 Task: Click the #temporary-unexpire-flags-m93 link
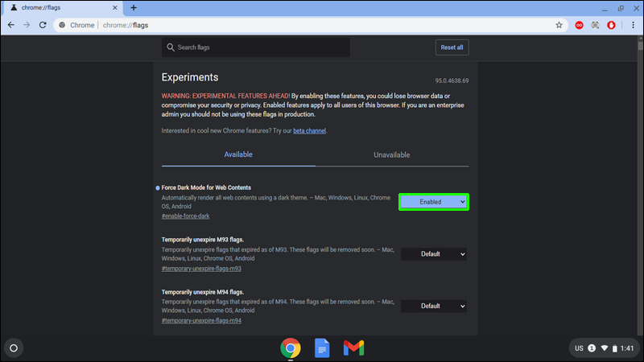click(201, 269)
